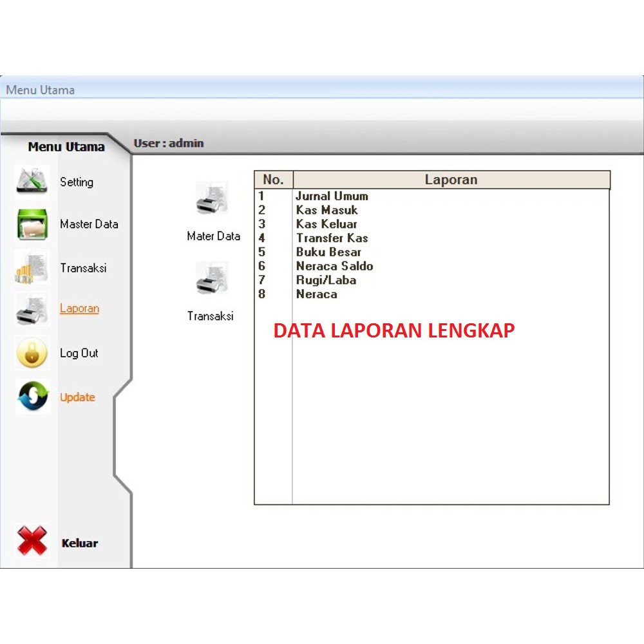
Task: Select Transfer Kas report entry
Action: pos(332,238)
